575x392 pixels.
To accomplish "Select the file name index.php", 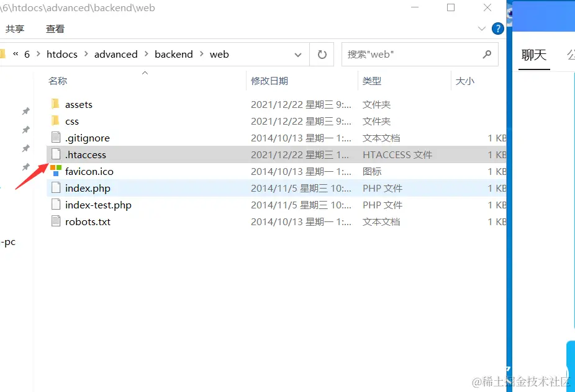I will tap(88, 189).
